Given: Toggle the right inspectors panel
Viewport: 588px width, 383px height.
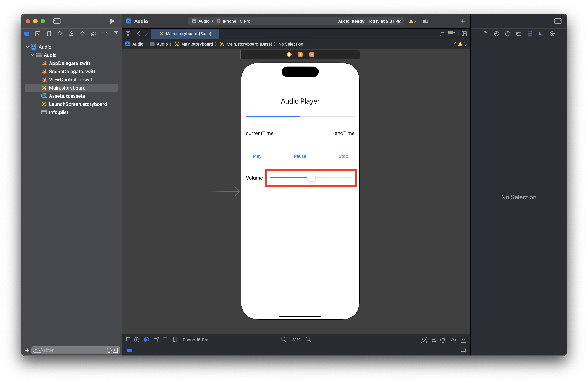Looking at the screenshot, I should 558,21.
